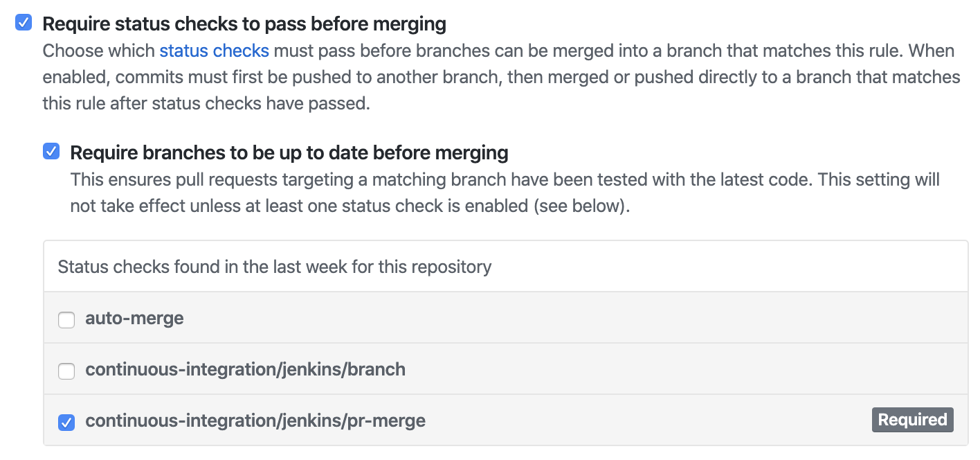Click 'Require branches to be up to date' heading
980x460 pixels.
click(x=289, y=152)
